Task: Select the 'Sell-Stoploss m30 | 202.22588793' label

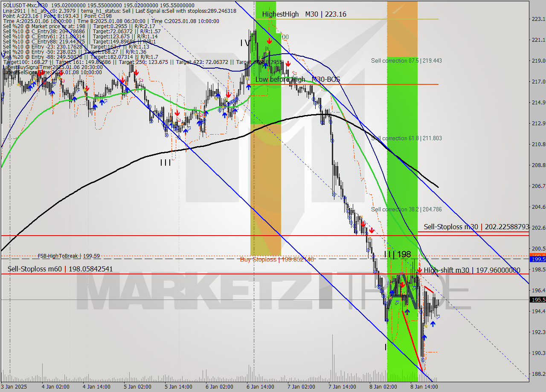Action: pyautogui.click(x=476, y=227)
